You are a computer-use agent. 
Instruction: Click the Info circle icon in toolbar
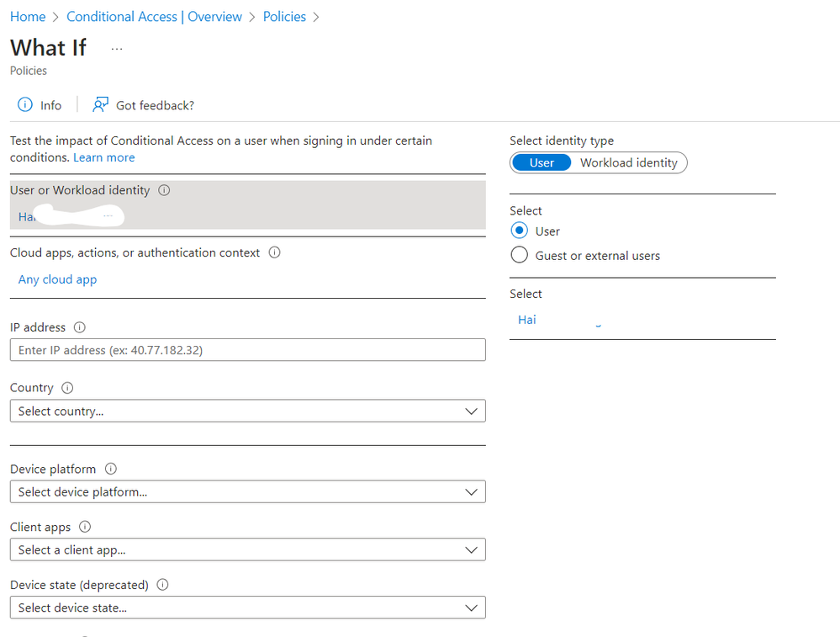24,104
